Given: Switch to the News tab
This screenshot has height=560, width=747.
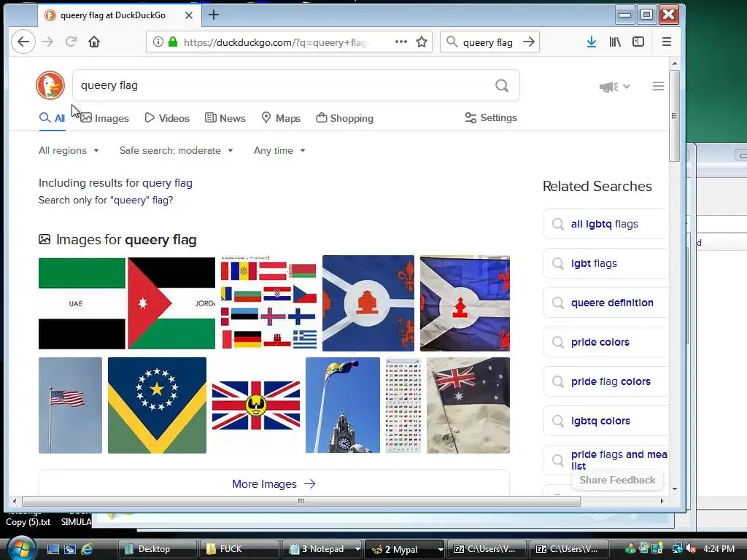Looking at the screenshot, I should (225, 118).
